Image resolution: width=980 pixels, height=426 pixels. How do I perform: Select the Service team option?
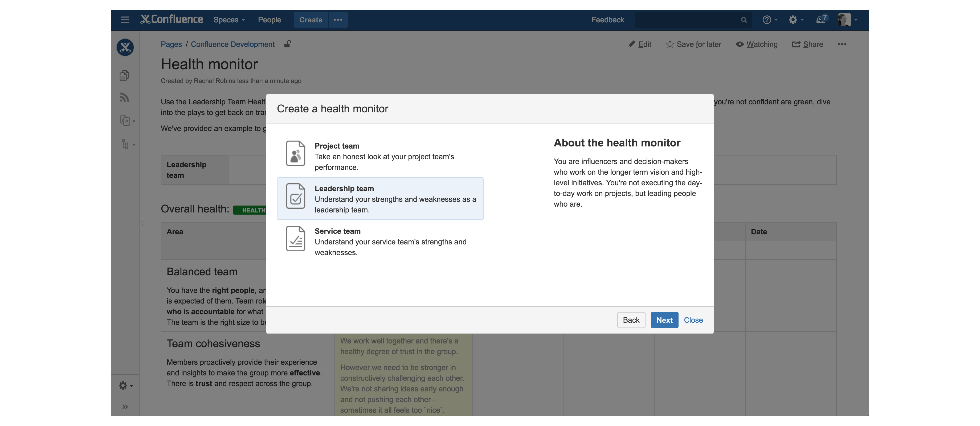point(380,241)
